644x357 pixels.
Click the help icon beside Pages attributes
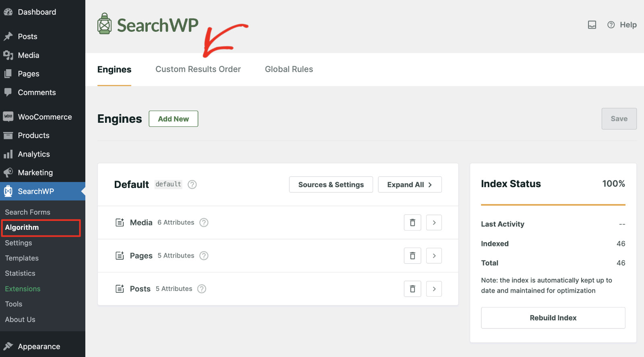(204, 256)
